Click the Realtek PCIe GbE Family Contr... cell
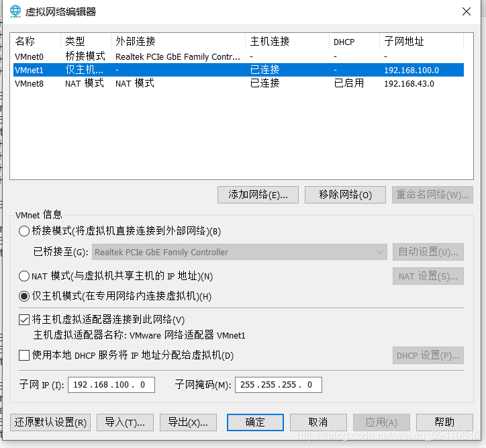The image size is (486, 448). 178,57
